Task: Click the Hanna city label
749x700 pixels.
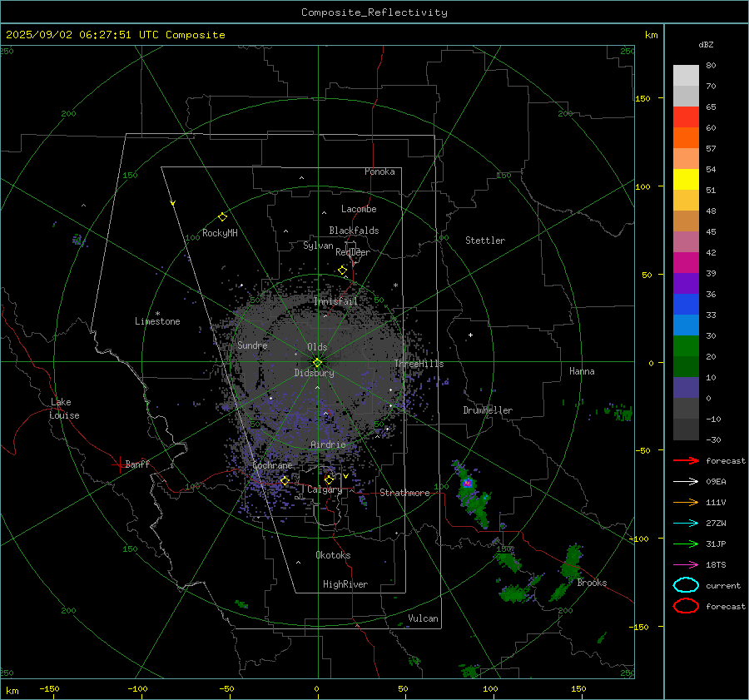Action: click(582, 371)
